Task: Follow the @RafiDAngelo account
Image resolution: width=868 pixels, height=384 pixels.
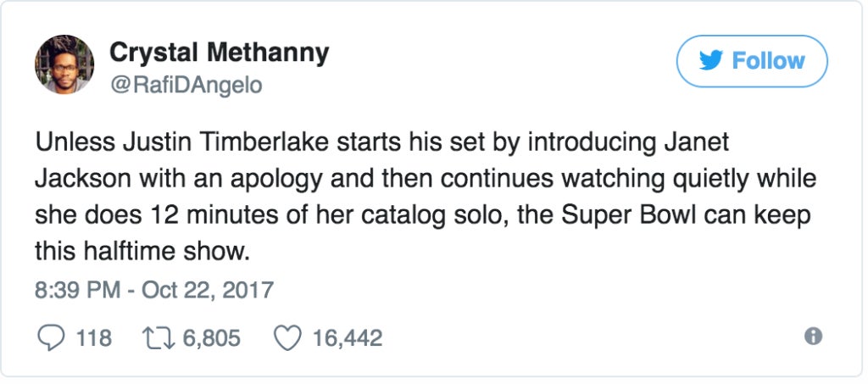Action: 752,61
